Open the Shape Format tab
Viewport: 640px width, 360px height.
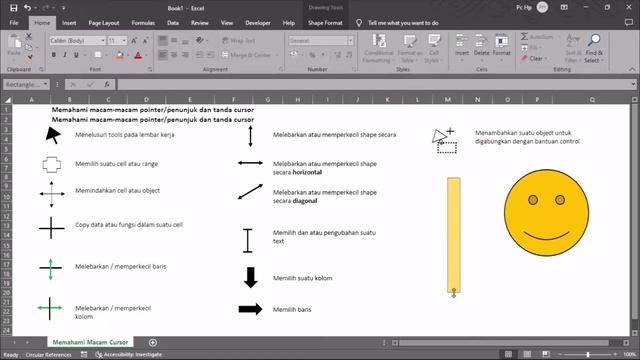[325, 23]
